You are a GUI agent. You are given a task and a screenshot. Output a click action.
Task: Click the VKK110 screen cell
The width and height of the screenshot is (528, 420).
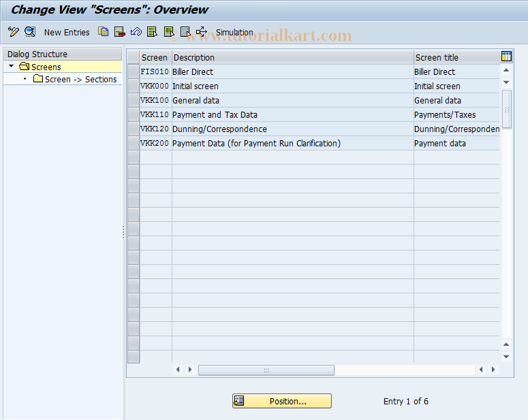click(x=155, y=115)
